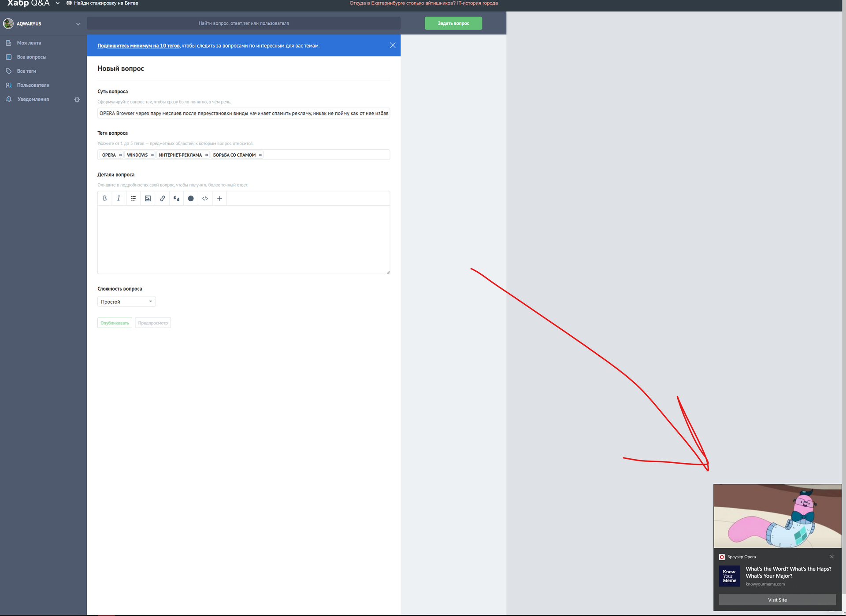The image size is (846, 616).
Task: Open the Сложность вопроса dropdown
Action: pyautogui.click(x=126, y=302)
